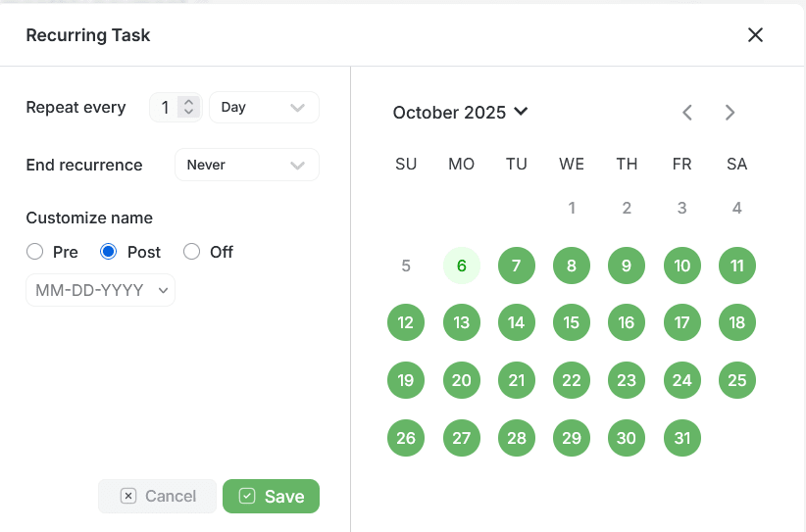
Task: Open the End recurrence Never dropdown
Action: 247,165
